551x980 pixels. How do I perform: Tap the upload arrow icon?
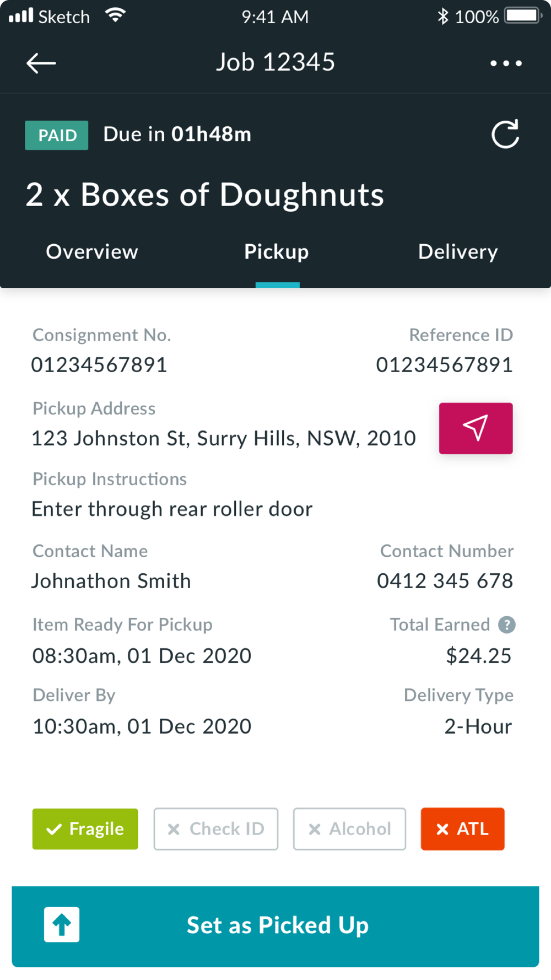(62, 924)
